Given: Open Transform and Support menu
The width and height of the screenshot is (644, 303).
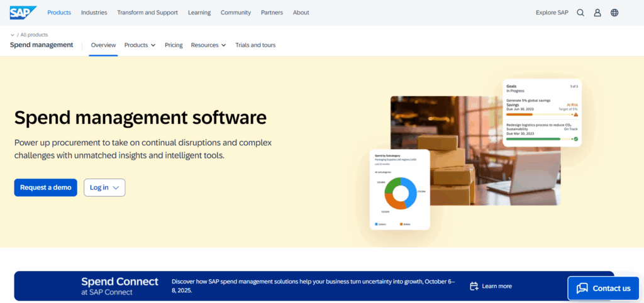Looking at the screenshot, I should (147, 13).
